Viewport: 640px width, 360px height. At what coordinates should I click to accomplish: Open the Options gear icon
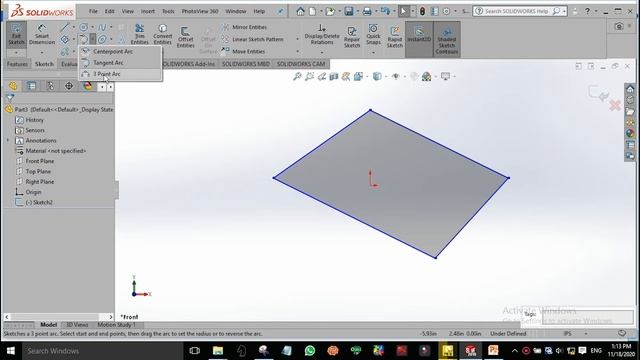tap(447, 11)
